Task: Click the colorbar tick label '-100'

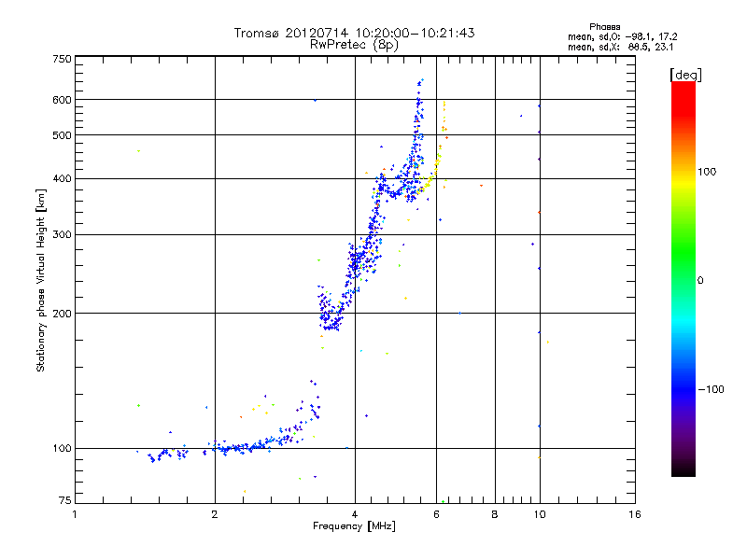Action: pos(711,389)
